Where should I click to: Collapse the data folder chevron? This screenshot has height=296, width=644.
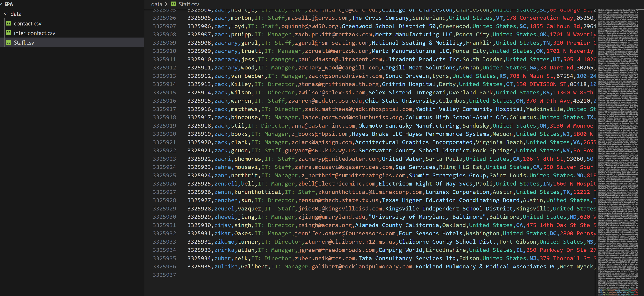coord(6,14)
